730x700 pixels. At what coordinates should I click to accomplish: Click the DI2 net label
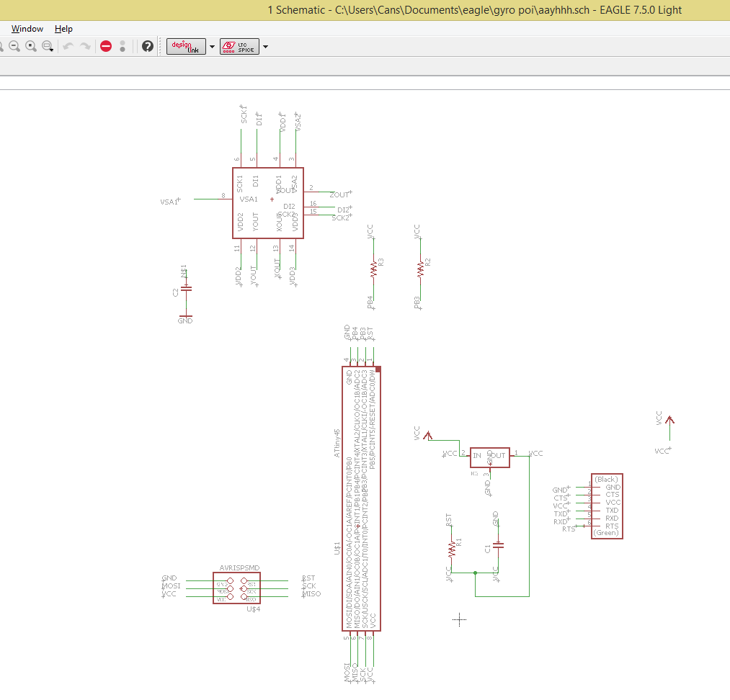point(343,210)
